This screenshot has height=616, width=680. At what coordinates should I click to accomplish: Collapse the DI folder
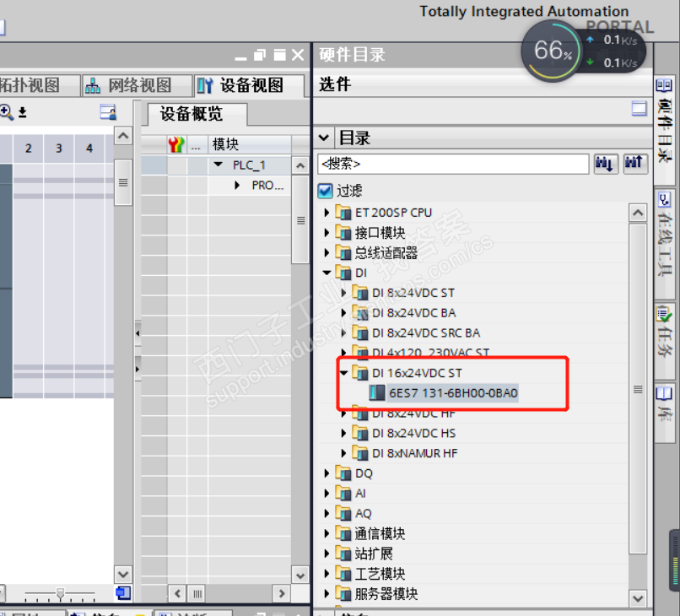(x=327, y=273)
